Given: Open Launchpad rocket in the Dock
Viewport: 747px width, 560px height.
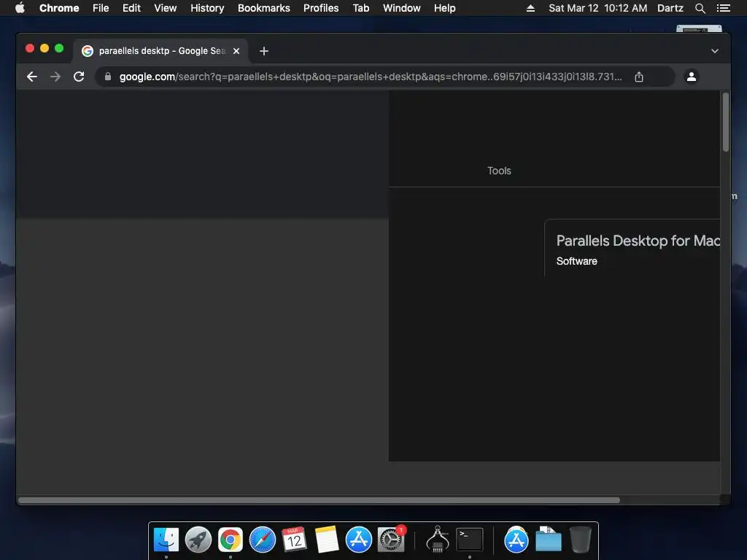Looking at the screenshot, I should [x=198, y=540].
